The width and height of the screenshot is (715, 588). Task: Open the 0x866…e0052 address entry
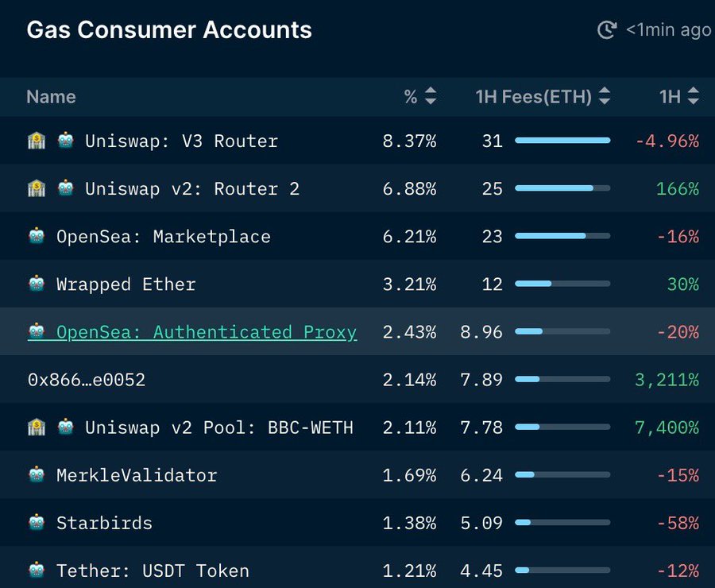pos(87,380)
